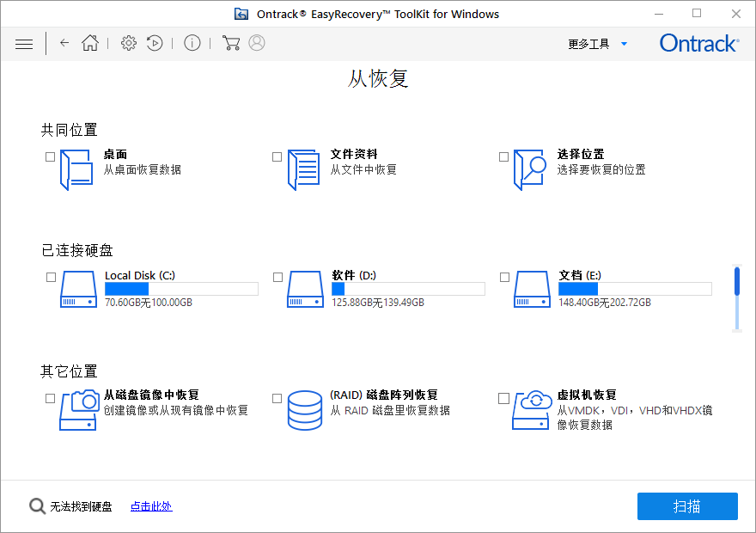Open the user account icon
Screen dimensions: 756x533
point(257,43)
